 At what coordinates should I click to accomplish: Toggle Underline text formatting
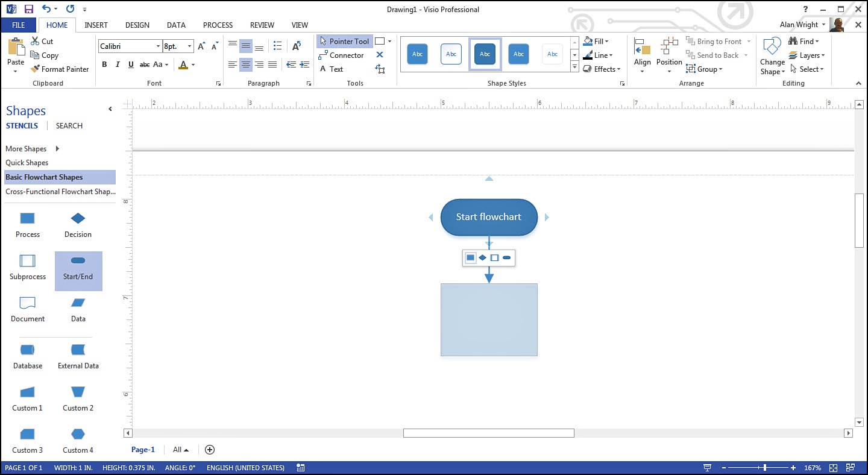click(131, 64)
